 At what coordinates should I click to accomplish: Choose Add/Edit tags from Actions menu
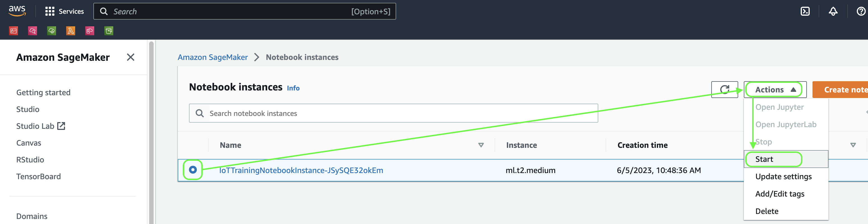point(780,194)
